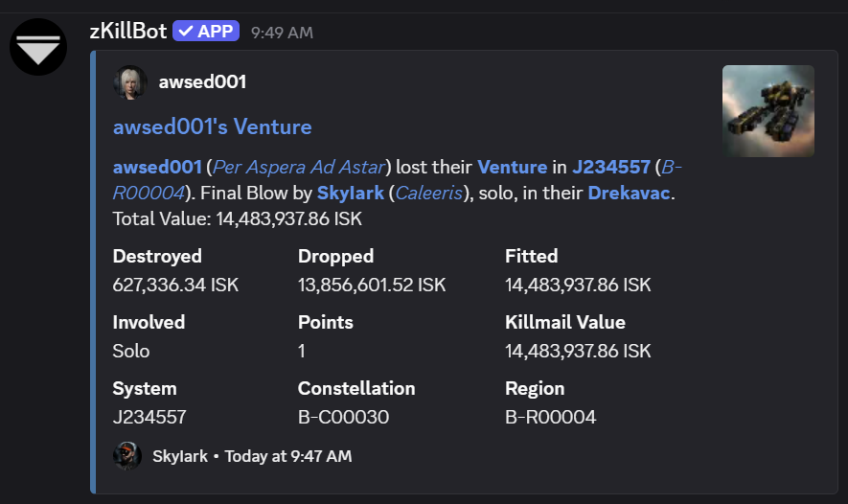Click Skylark's small footer avatar

point(127,456)
